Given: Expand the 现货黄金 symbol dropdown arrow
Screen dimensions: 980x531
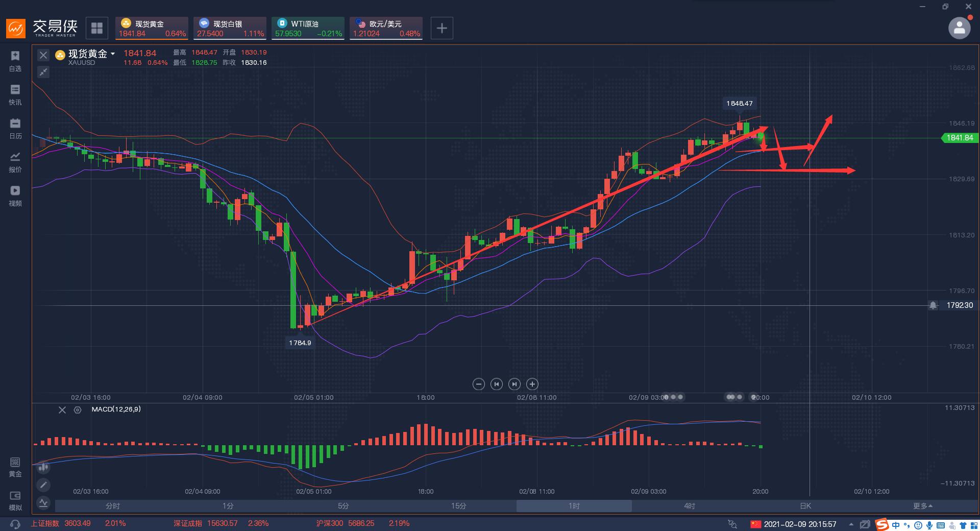Looking at the screenshot, I should tap(113, 54).
